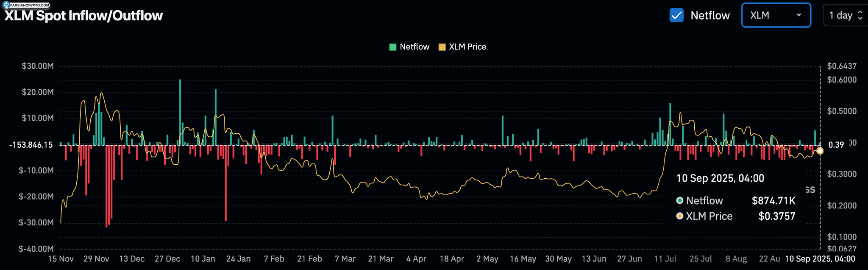Open the XLM coin dropdown

click(776, 15)
